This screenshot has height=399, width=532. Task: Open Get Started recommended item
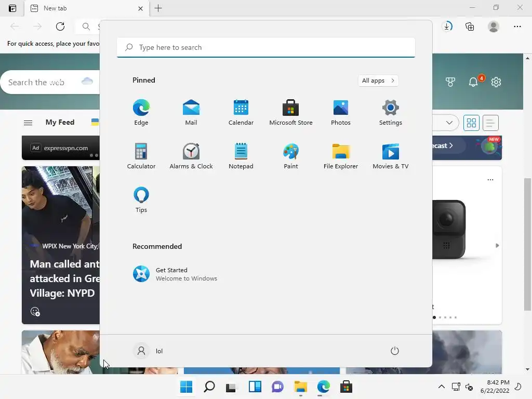tap(175, 274)
